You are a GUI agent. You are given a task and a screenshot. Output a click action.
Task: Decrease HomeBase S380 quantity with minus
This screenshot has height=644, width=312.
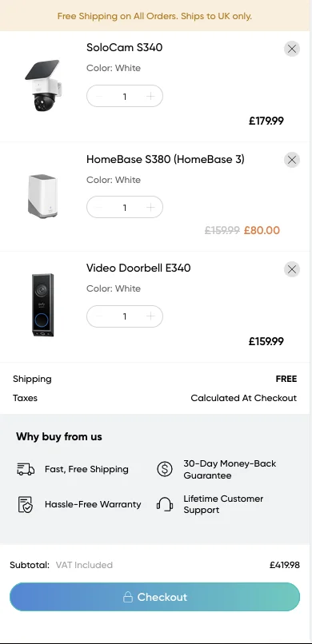[x=98, y=208]
